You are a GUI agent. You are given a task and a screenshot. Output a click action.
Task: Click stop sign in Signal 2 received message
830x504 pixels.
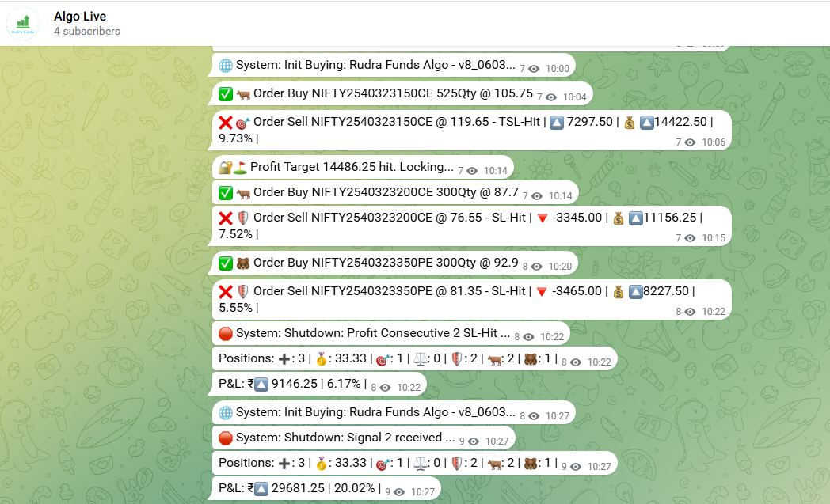(226, 438)
